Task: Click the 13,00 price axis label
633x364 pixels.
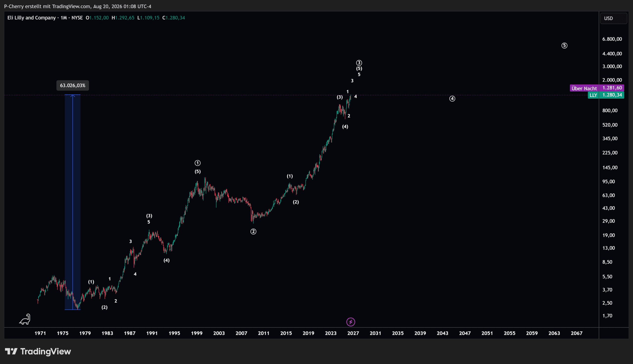Action: pos(609,248)
